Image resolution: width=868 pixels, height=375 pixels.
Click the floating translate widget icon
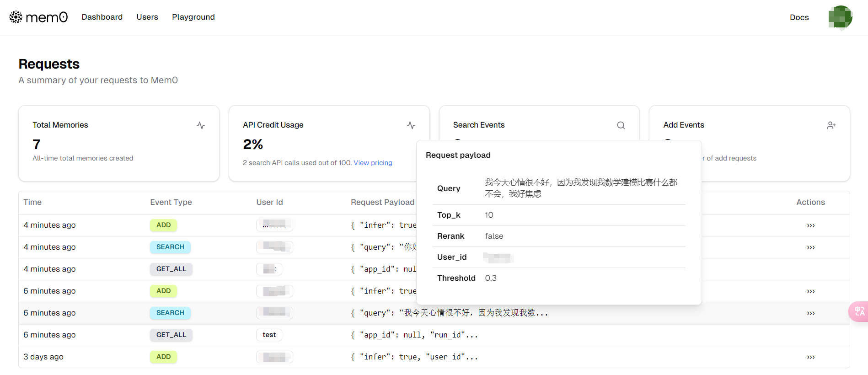tap(859, 311)
